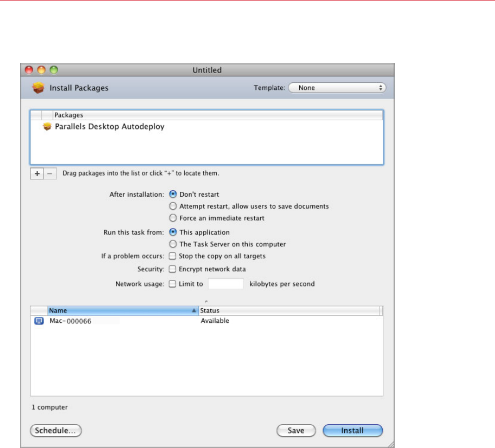The width and height of the screenshot is (495, 448).
Task: Zoom window using the green button
Action: (54, 70)
